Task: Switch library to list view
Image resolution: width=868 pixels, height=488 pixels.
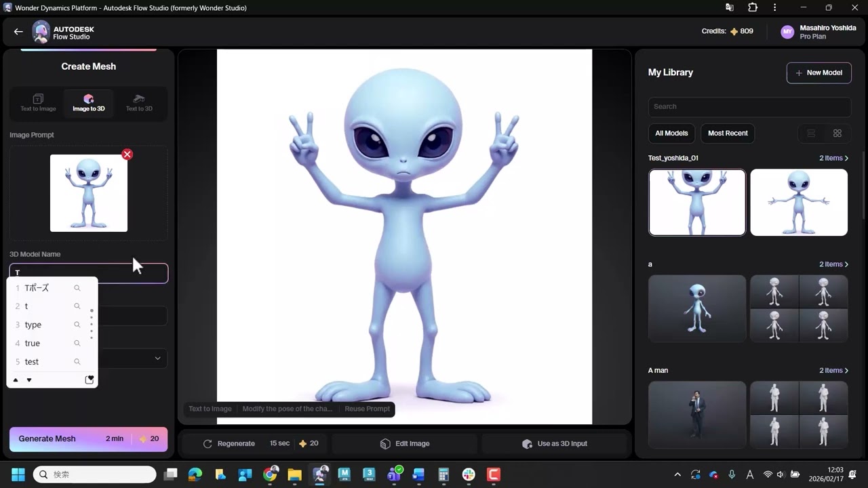Action: (811, 134)
